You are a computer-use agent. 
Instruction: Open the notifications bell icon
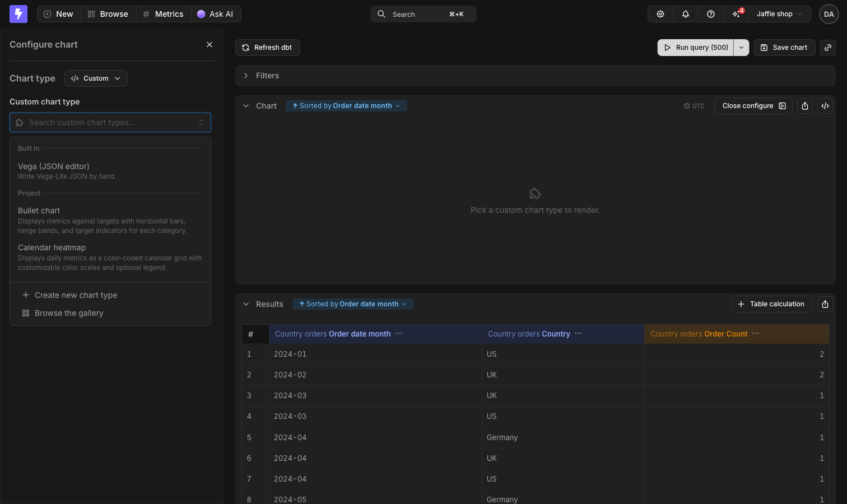pyautogui.click(x=686, y=14)
